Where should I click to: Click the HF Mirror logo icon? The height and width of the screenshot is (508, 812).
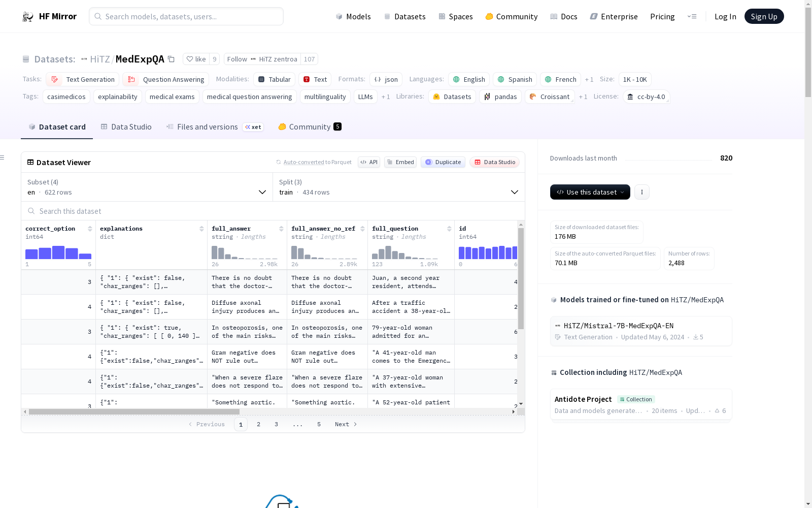tap(28, 17)
